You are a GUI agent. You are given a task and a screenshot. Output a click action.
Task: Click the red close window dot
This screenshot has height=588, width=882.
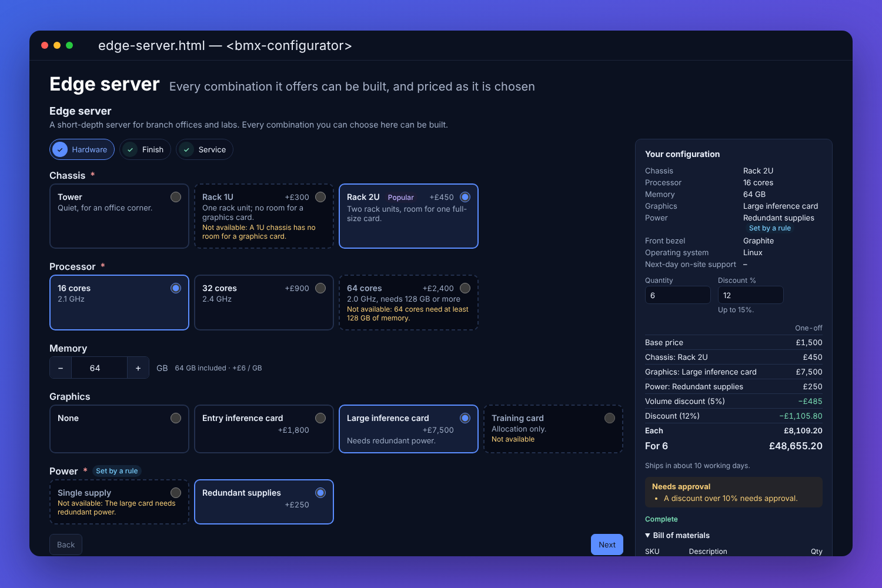45,45
